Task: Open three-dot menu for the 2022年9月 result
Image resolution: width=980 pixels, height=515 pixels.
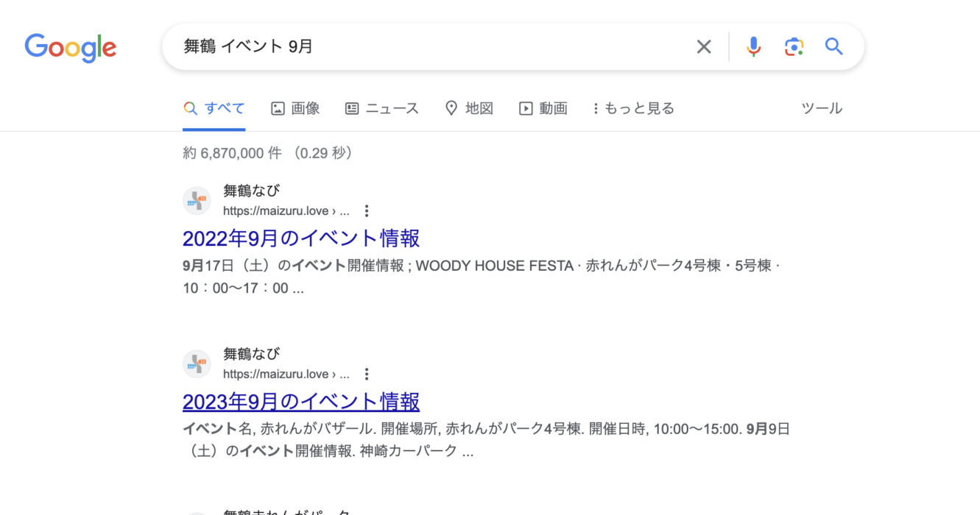Action: point(367,211)
